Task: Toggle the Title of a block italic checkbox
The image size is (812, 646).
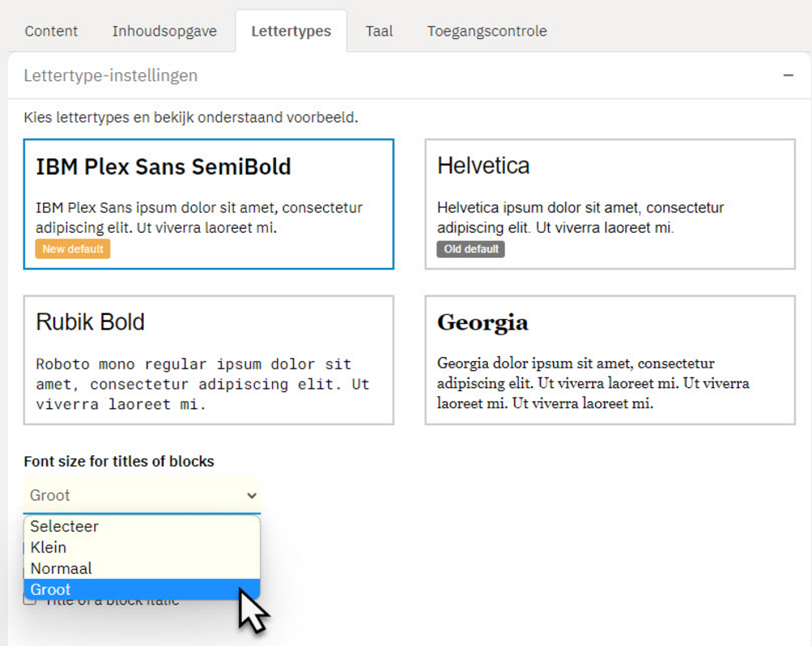Action: click(30, 601)
